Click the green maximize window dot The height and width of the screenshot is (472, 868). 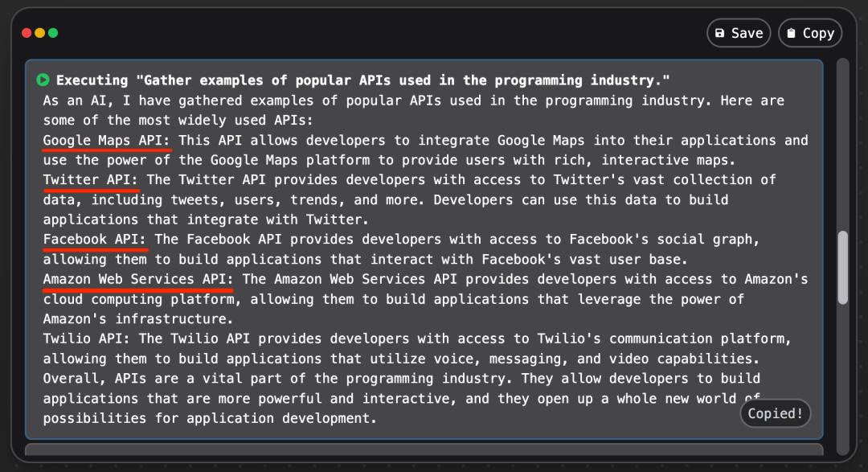pyautogui.click(x=53, y=33)
